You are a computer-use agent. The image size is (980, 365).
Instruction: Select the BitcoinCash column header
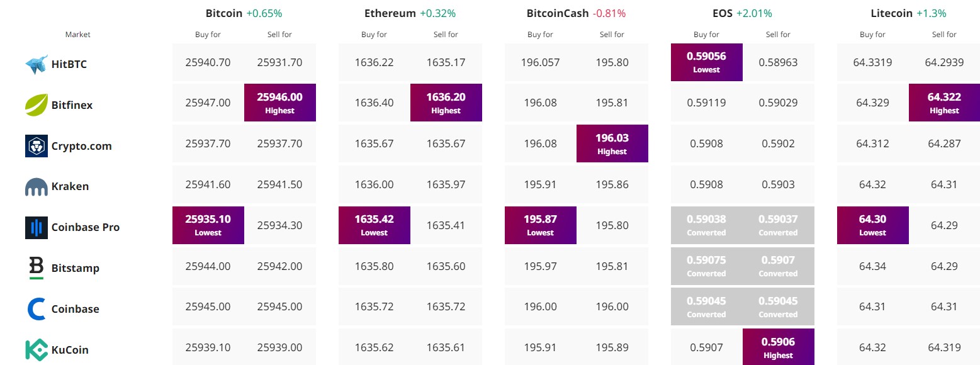click(x=558, y=13)
